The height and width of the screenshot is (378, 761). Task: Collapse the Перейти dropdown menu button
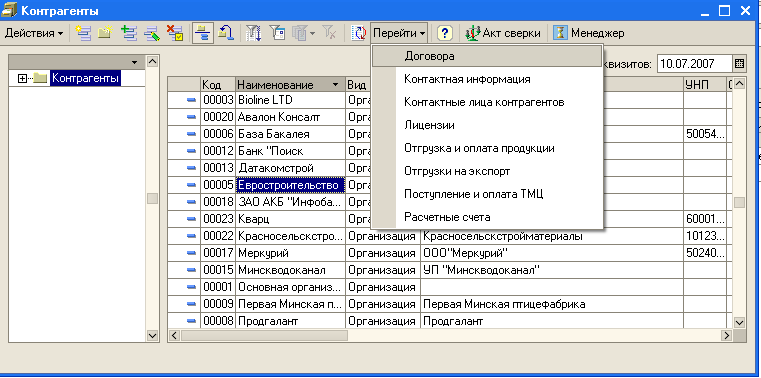click(x=399, y=33)
